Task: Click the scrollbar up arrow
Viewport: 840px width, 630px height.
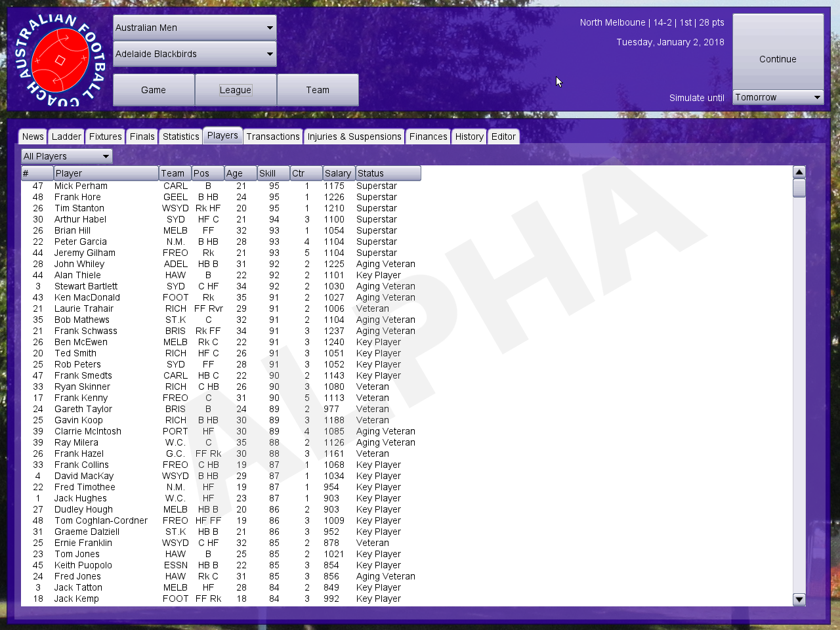Action: [x=799, y=173]
